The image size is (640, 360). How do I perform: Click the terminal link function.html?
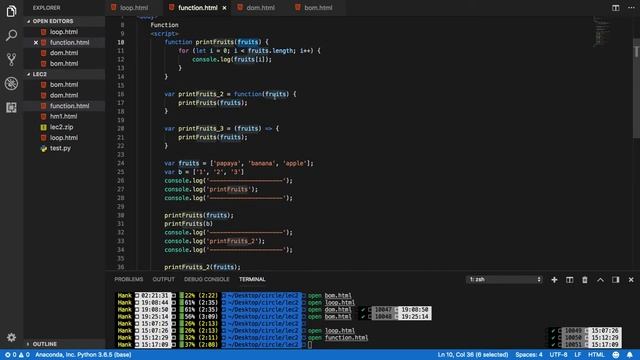[346, 338]
